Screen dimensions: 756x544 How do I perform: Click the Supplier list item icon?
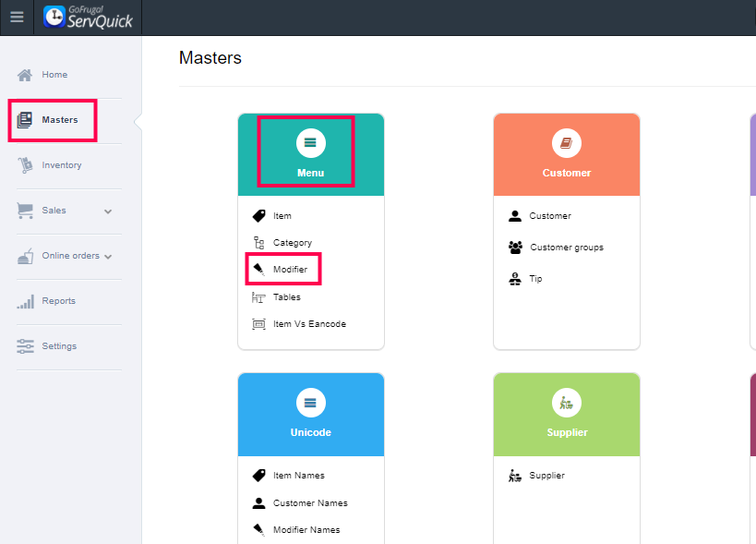click(515, 476)
